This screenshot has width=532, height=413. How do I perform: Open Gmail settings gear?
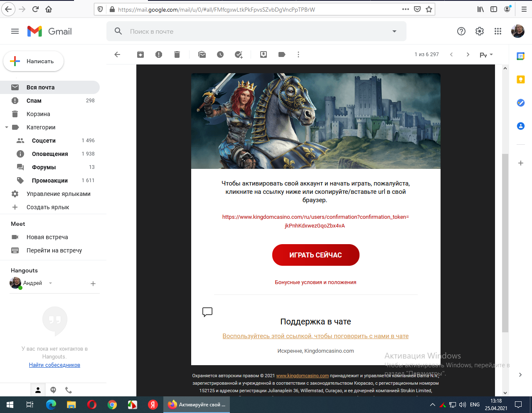tap(480, 31)
